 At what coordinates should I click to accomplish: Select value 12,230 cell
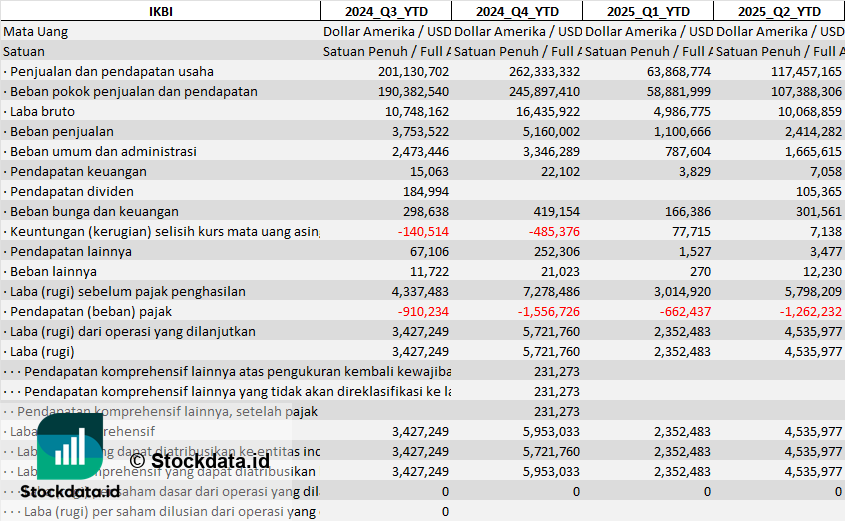pos(822,271)
